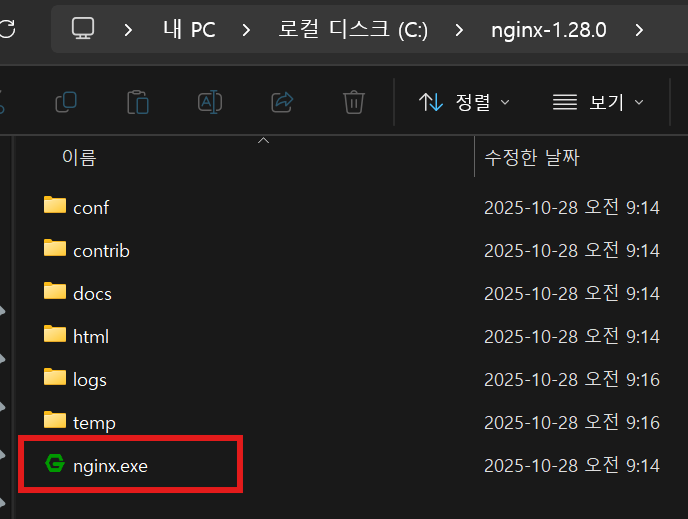
Task: Go to 로컬 디스크 (C:) breadcrumb
Action: point(353,30)
